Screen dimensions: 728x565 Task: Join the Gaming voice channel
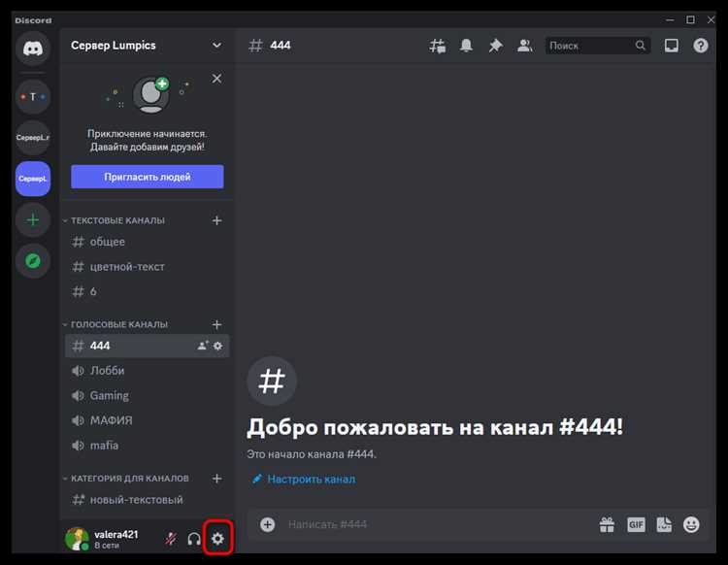[x=148, y=395]
